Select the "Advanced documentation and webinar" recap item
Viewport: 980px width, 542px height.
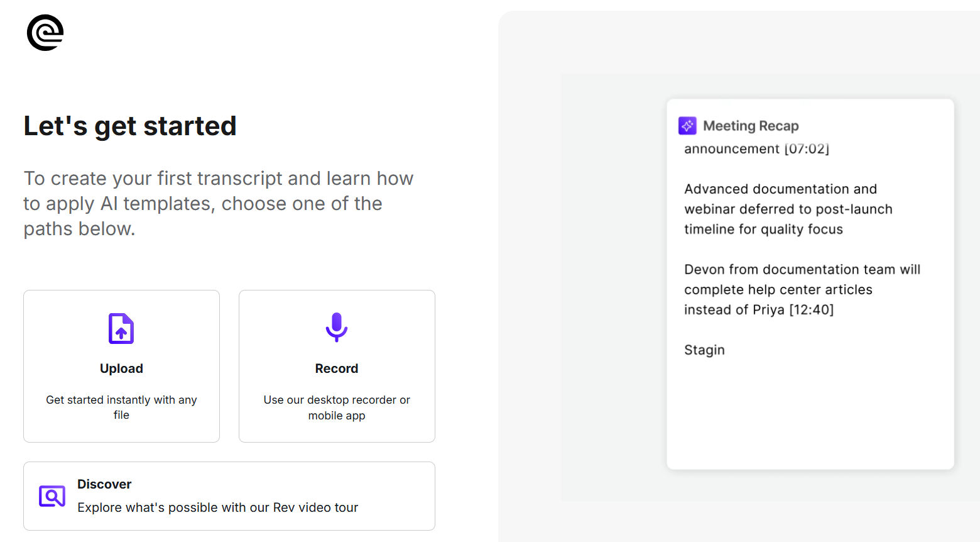[788, 209]
